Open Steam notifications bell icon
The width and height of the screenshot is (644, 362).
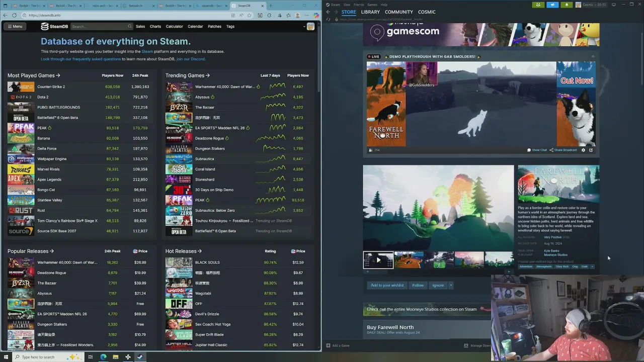click(567, 5)
